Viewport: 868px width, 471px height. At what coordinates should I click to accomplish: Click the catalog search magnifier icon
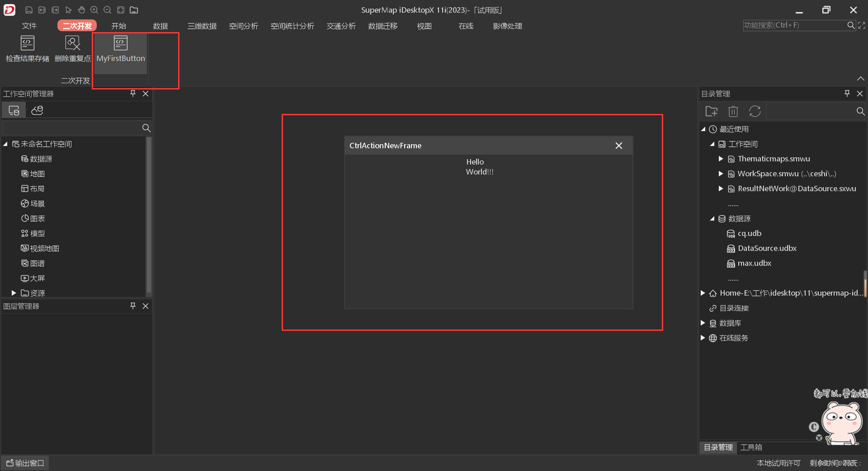pos(860,111)
